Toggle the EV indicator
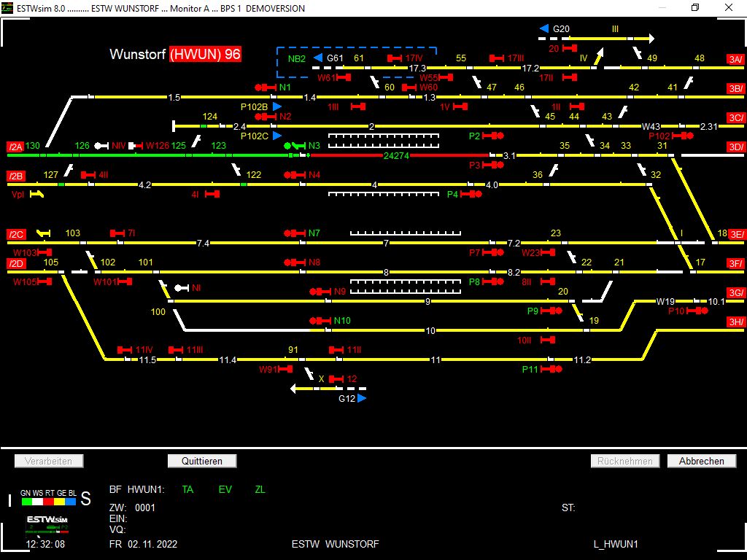The image size is (747, 560). coord(224,489)
